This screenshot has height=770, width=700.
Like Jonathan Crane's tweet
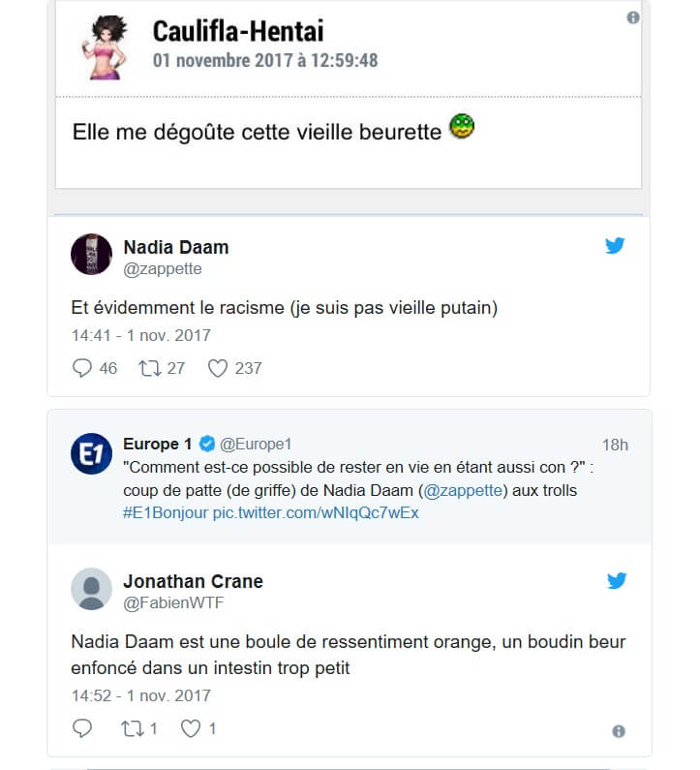click(192, 728)
